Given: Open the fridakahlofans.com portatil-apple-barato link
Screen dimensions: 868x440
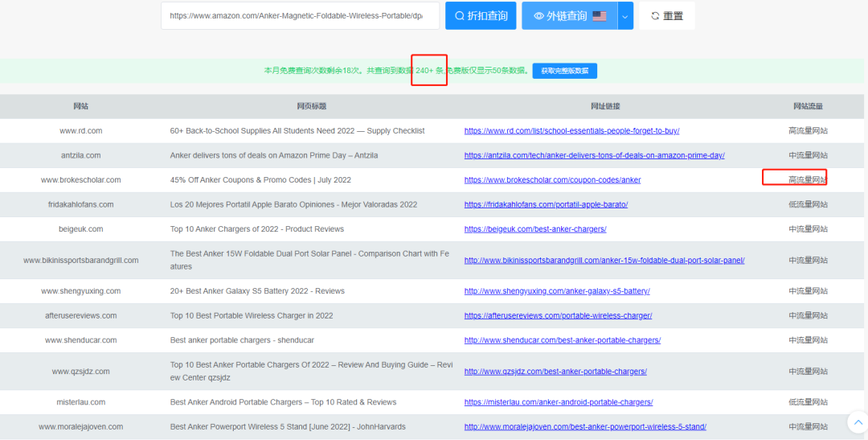Looking at the screenshot, I should (546, 204).
